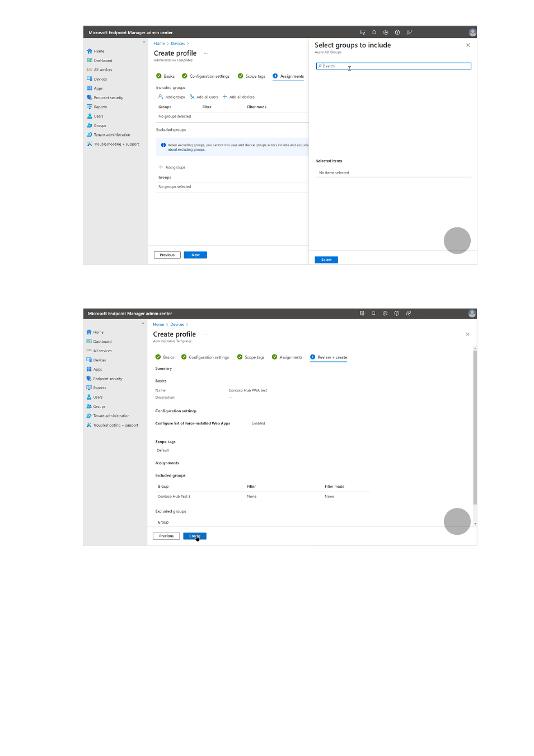Screen dimensions: 534x756
Task: Click notification bell in the upper window header
Action: (374, 32)
